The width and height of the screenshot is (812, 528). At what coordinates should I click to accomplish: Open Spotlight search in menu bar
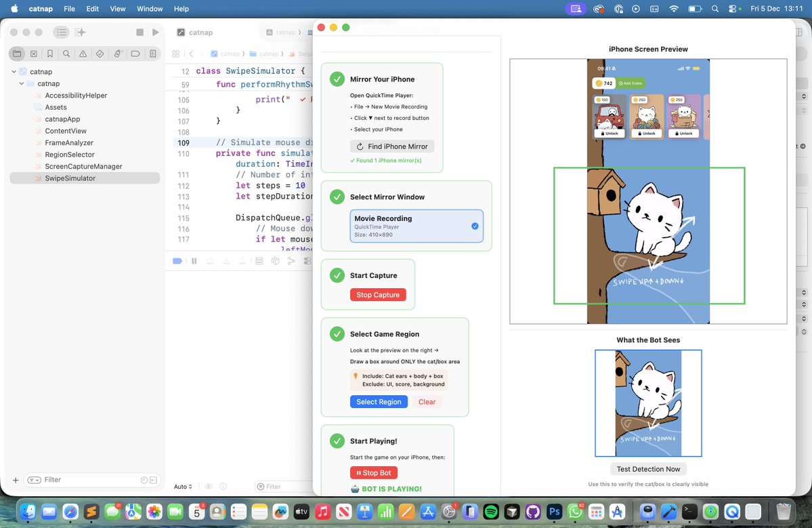(715, 9)
